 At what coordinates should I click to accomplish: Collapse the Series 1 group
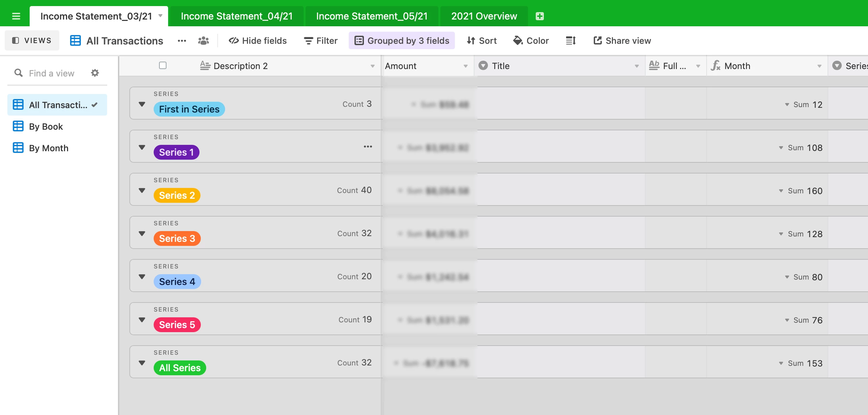142,147
